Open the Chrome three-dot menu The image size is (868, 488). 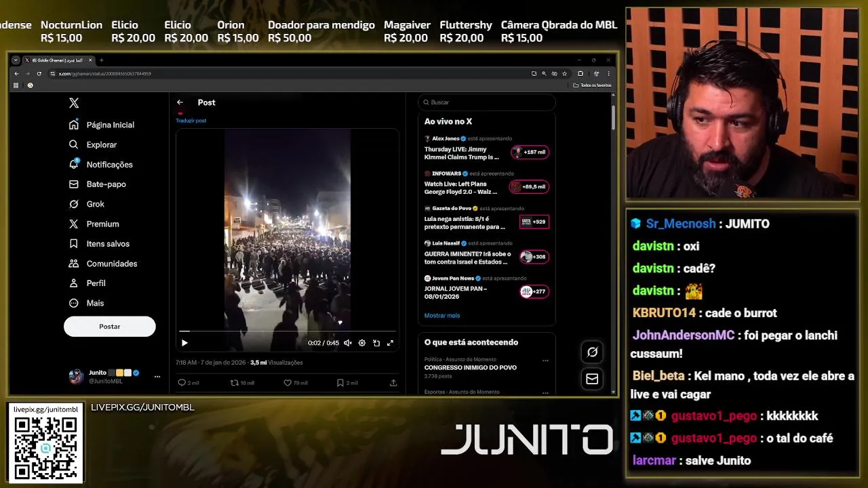coord(609,73)
